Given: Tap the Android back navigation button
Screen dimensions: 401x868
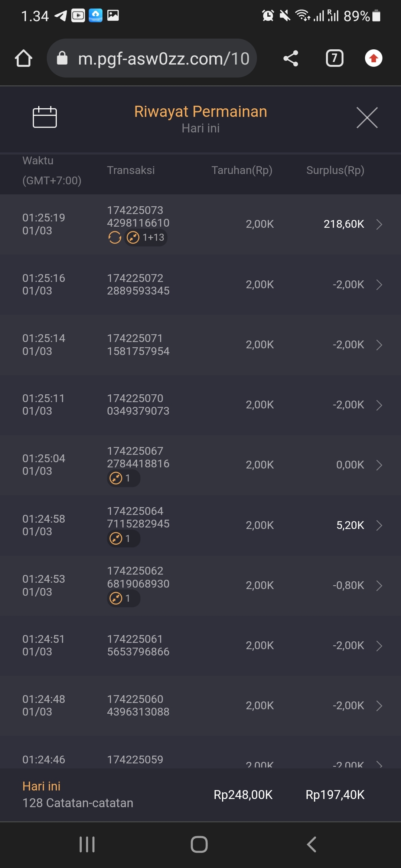Looking at the screenshot, I should (312, 845).
